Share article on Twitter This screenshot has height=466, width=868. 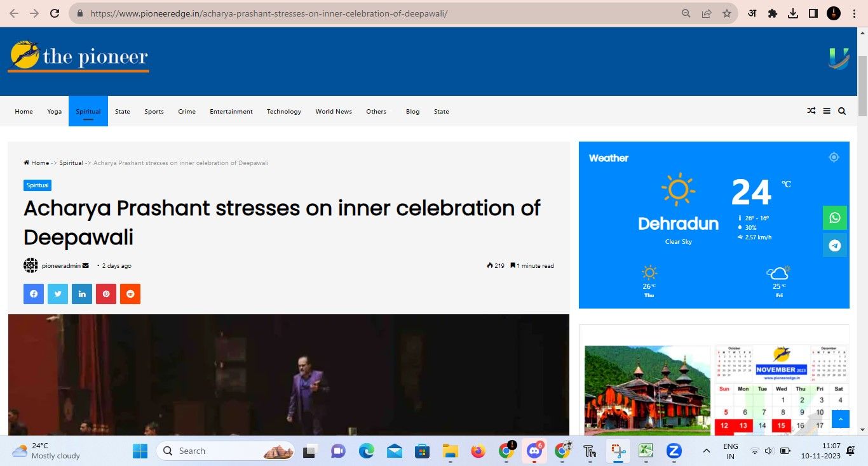pos(58,294)
